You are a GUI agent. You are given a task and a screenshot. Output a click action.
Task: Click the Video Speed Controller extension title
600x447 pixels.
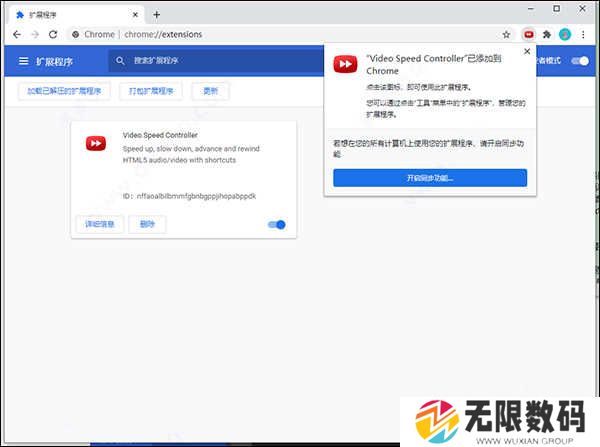pos(160,135)
